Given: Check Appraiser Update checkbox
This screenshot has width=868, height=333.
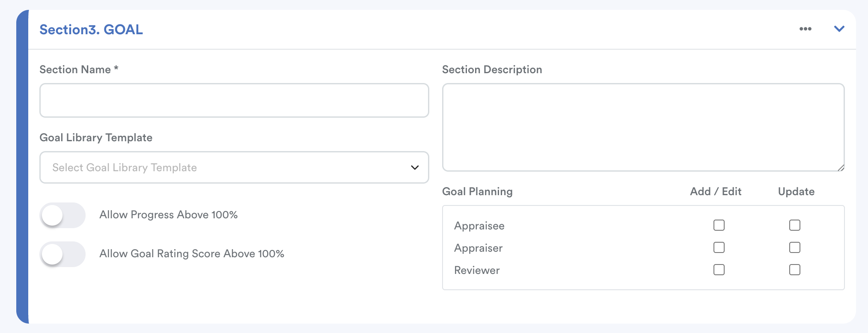Looking at the screenshot, I should [794, 247].
